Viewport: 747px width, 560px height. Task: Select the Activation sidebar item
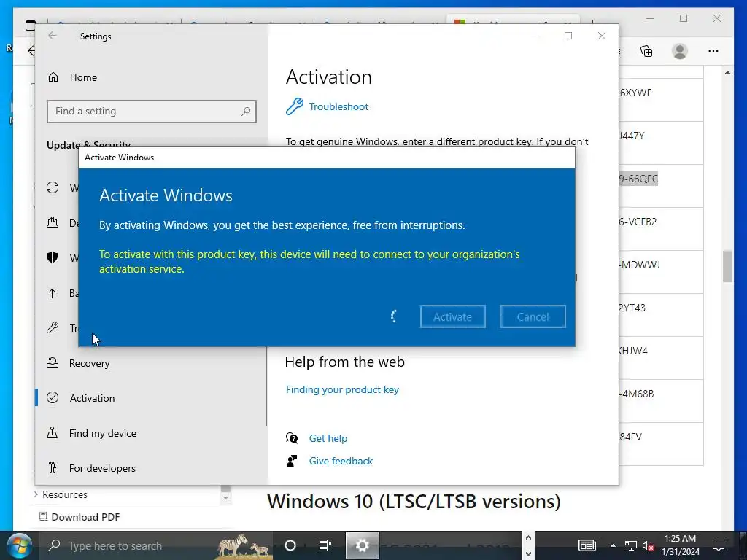pos(92,398)
